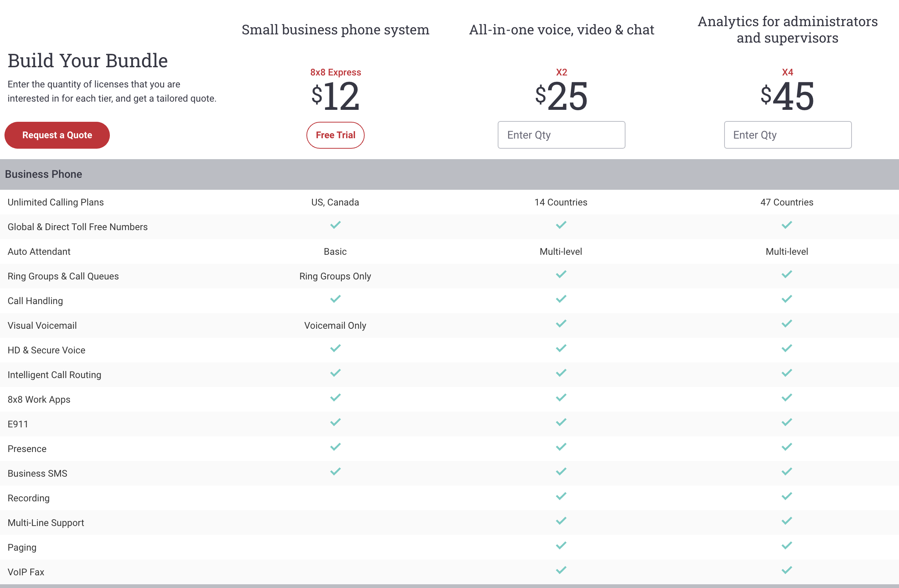This screenshot has width=899, height=588.
Task: Click the Intelligent Call Routing X4 checkmark
Action: pos(787,373)
